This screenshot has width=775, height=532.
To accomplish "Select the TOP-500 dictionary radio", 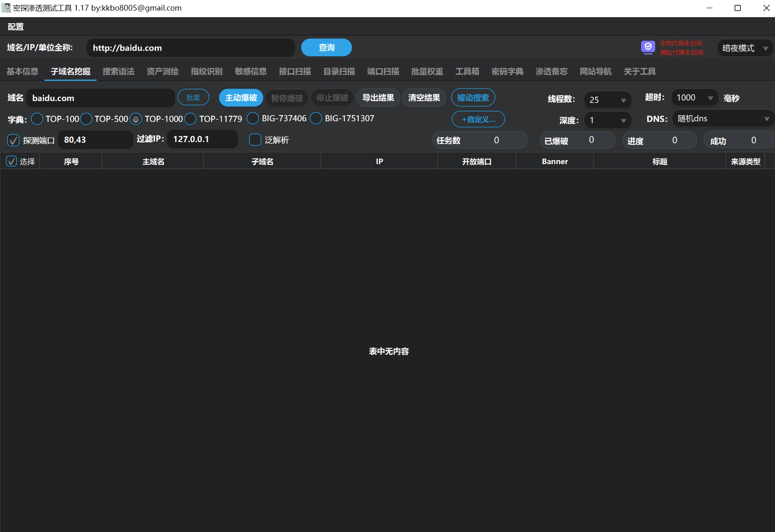I will (86, 119).
